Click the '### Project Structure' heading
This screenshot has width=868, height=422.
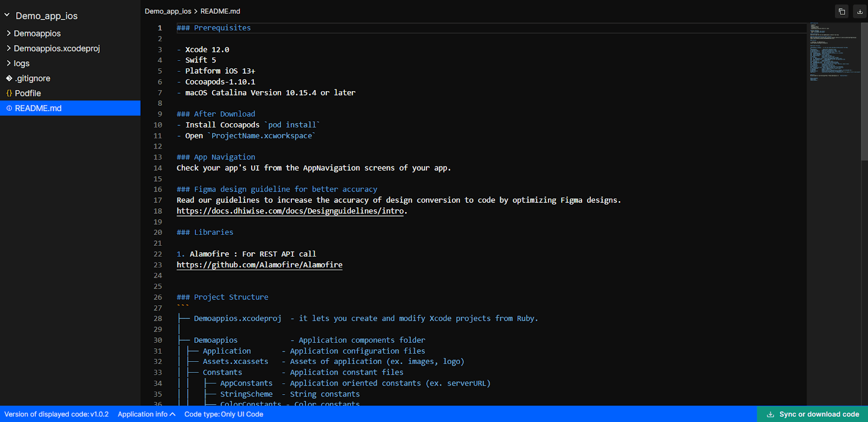(222, 297)
